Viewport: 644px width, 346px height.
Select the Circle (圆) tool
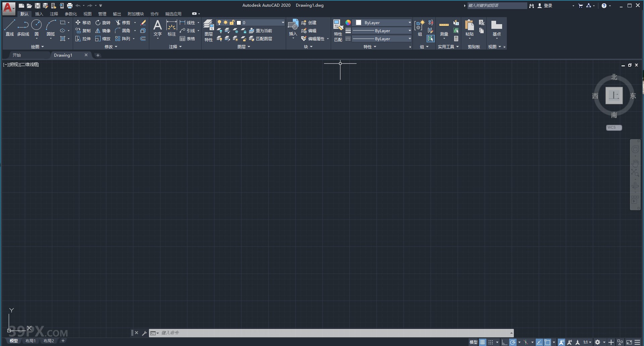tap(37, 28)
